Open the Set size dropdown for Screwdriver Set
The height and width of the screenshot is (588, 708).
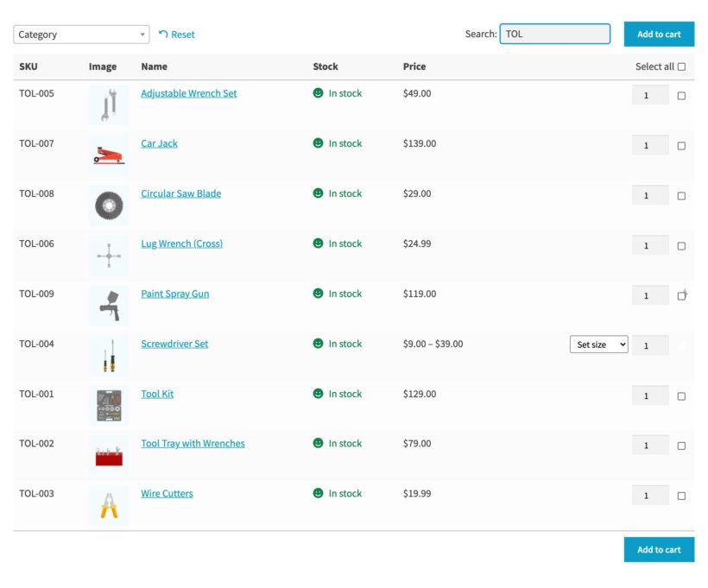(x=598, y=345)
